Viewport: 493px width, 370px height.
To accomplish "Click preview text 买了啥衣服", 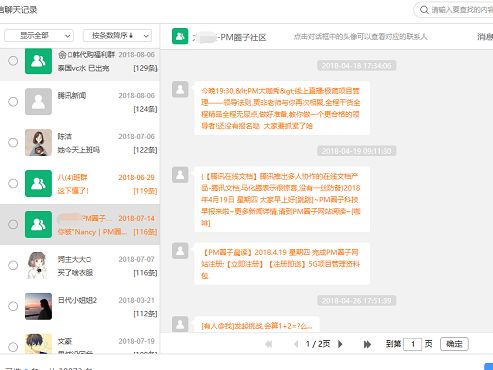I will 75,273.
